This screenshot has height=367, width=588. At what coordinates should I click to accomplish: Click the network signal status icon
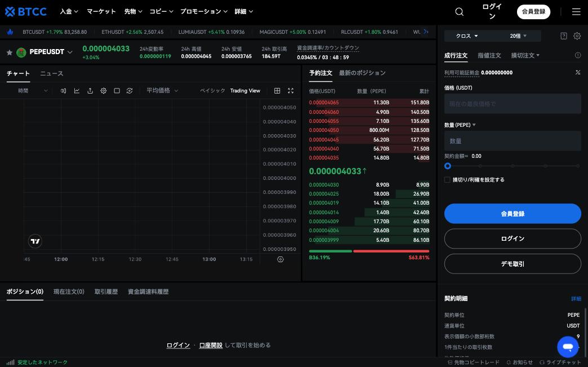coord(11,362)
